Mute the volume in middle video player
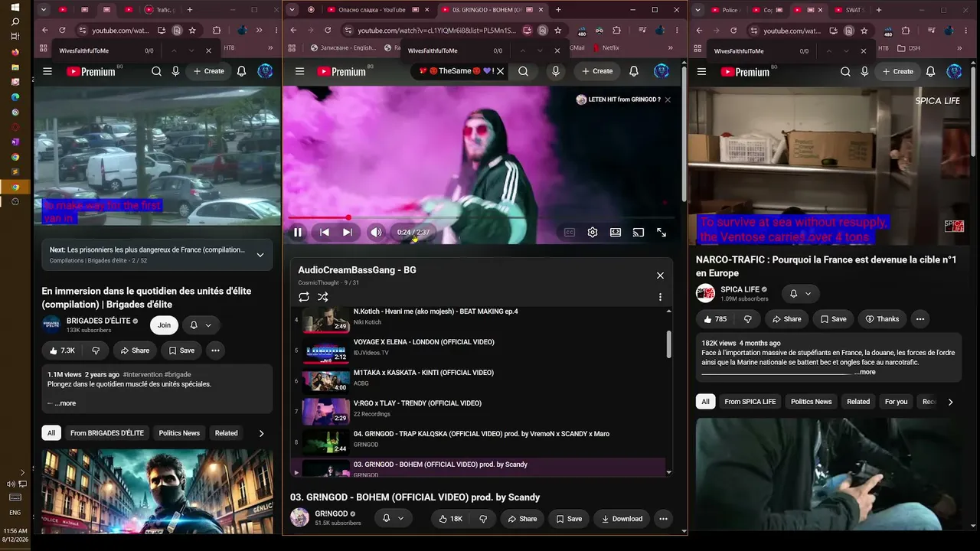Image resolution: width=980 pixels, height=551 pixels. click(376, 232)
